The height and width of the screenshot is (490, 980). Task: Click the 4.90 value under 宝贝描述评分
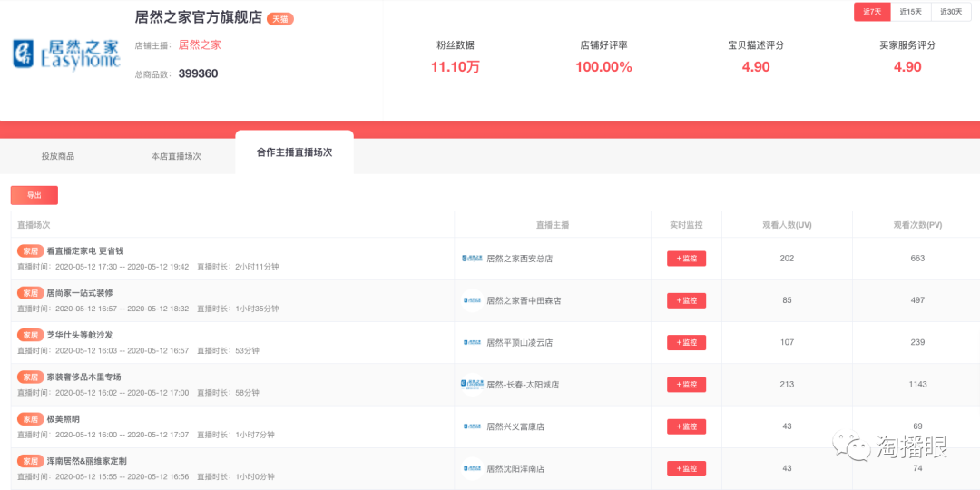tap(756, 67)
